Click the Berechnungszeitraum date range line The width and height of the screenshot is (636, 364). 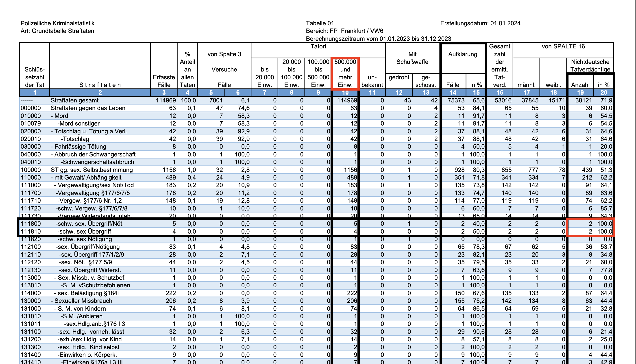point(378,39)
